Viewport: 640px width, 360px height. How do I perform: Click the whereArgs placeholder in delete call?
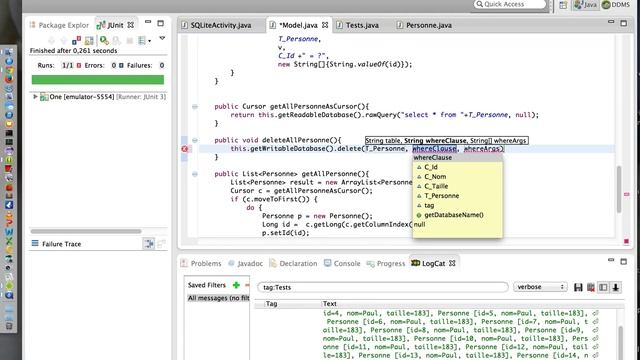pos(482,149)
